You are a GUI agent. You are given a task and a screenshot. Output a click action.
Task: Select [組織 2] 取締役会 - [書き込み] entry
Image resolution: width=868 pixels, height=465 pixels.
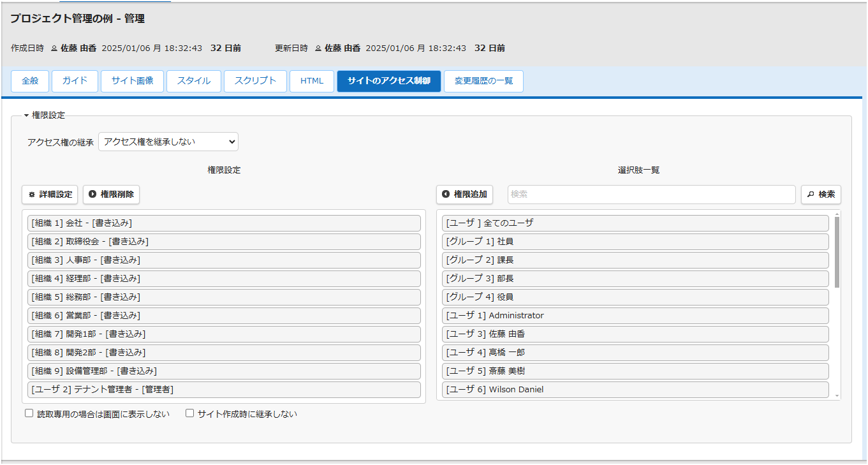[x=224, y=241]
